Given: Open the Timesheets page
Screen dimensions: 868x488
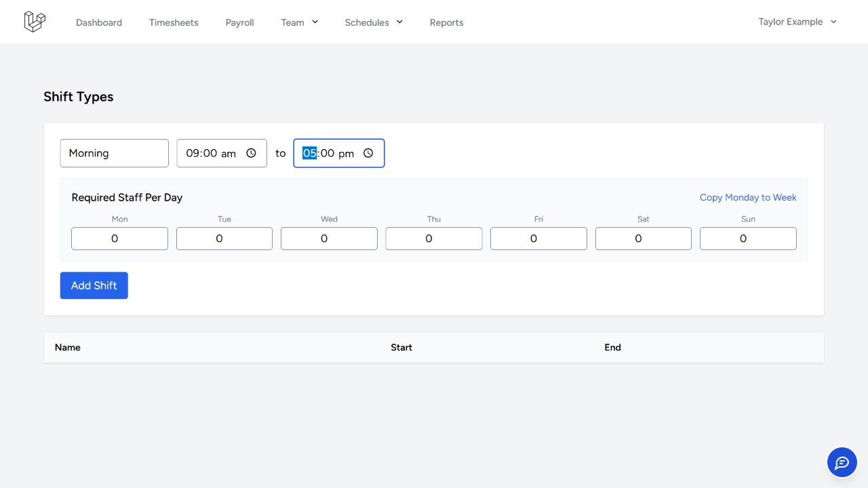Looking at the screenshot, I should click(174, 22).
